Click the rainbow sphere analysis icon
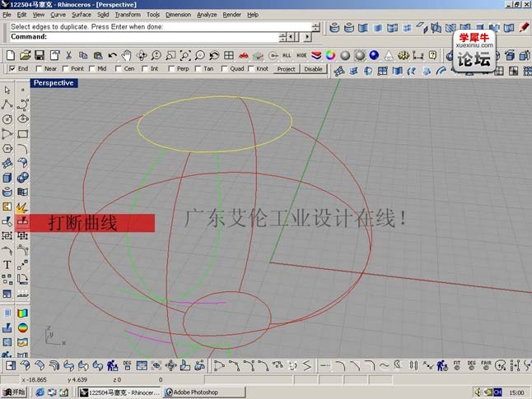The width and height of the screenshot is (532, 399). point(23,327)
